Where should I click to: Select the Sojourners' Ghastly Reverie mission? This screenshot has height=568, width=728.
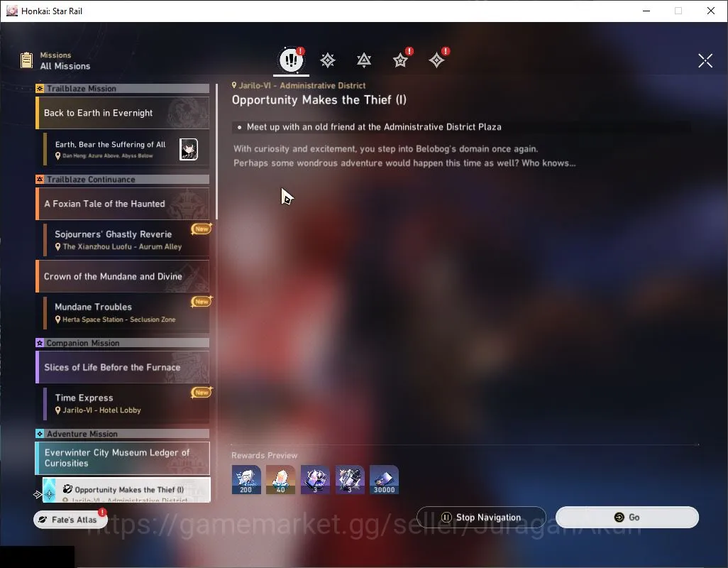[x=126, y=240]
